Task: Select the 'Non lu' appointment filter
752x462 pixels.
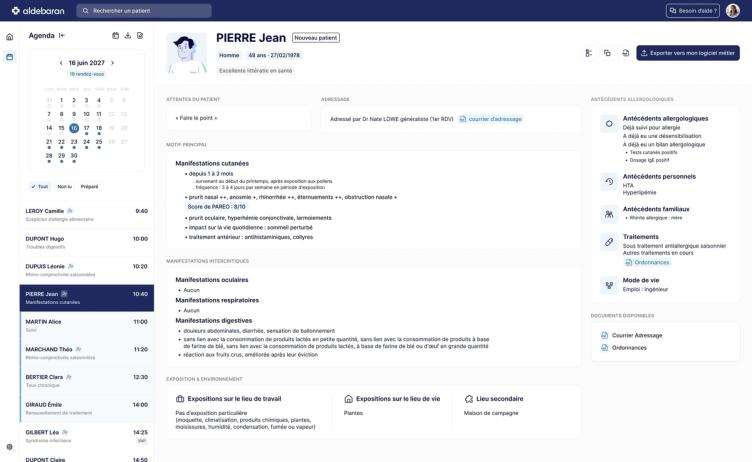Action: coord(65,187)
